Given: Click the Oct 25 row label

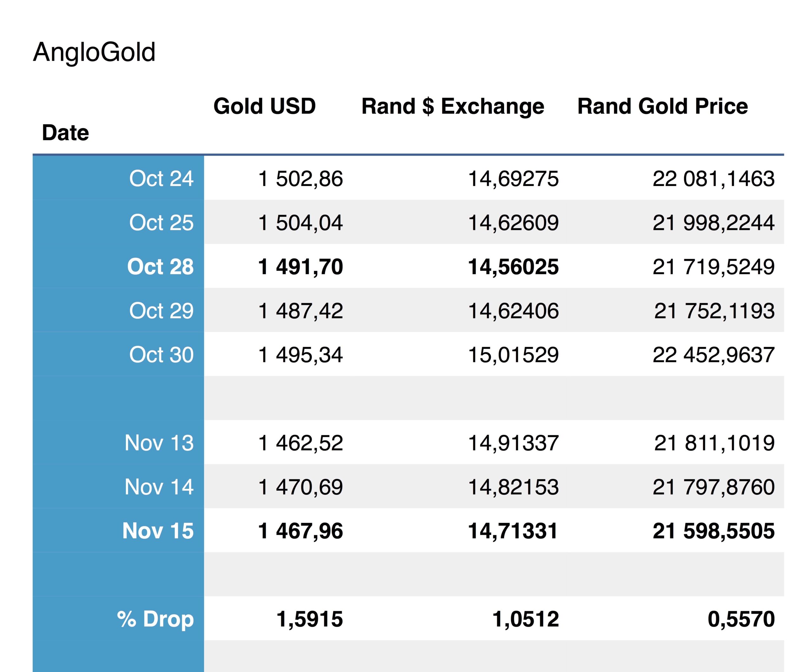Looking at the screenshot, I should (161, 223).
